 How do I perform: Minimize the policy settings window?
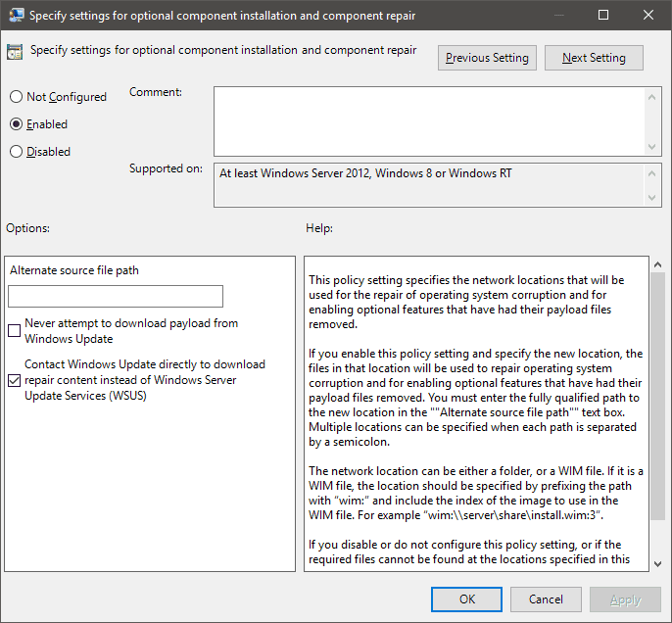(x=558, y=15)
